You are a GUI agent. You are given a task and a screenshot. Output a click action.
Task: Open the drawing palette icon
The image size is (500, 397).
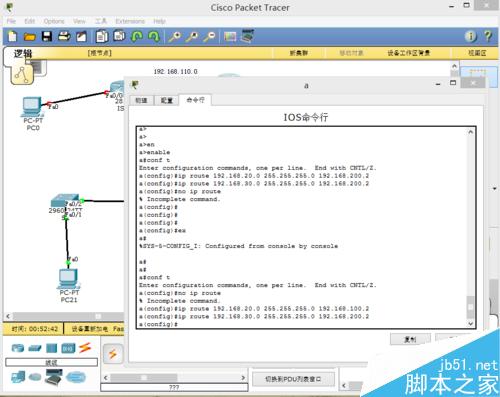(x=230, y=36)
